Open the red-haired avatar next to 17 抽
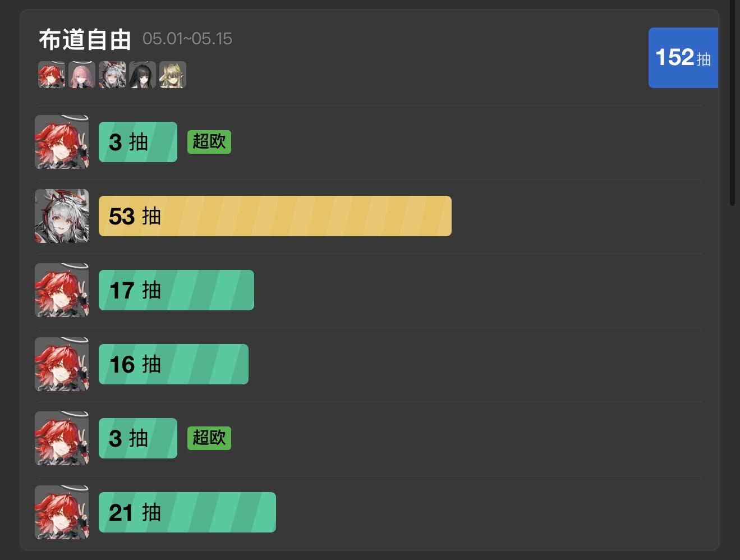Screen dimensions: 740x560 [x=62, y=290]
